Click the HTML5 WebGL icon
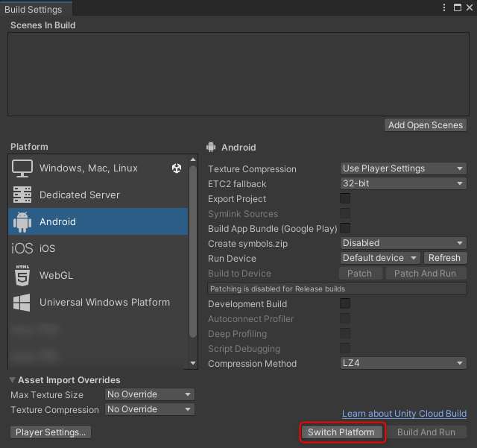477x448 pixels. (22, 276)
